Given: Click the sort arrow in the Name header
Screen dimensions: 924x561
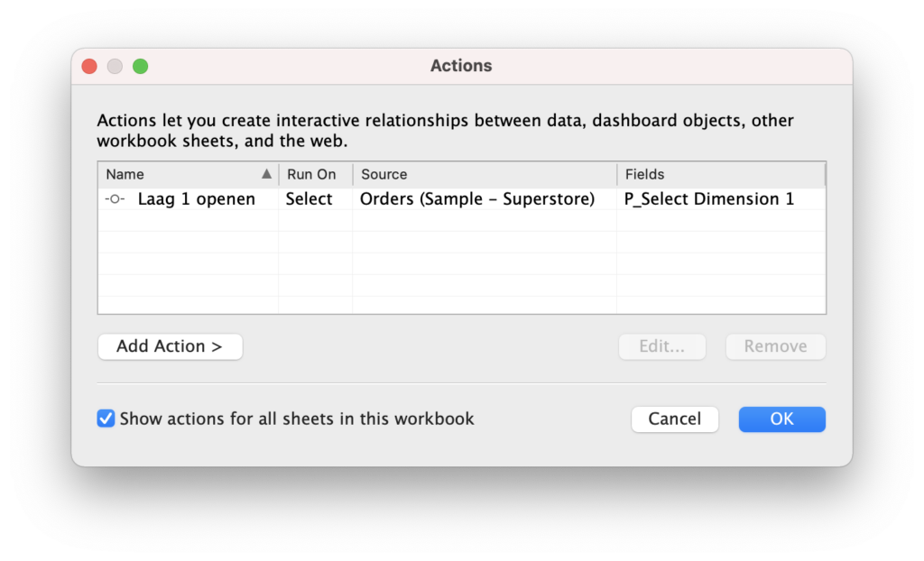Looking at the screenshot, I should (x=266, y=174).
